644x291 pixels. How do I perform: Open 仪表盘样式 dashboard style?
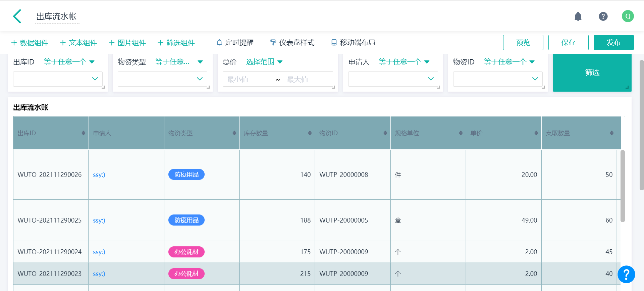pos(292,43)
